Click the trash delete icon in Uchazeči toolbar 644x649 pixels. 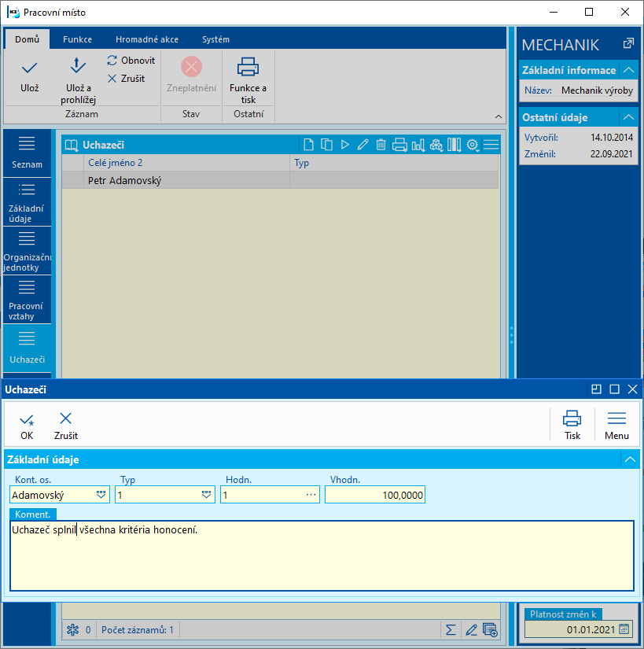pos(381,145)
